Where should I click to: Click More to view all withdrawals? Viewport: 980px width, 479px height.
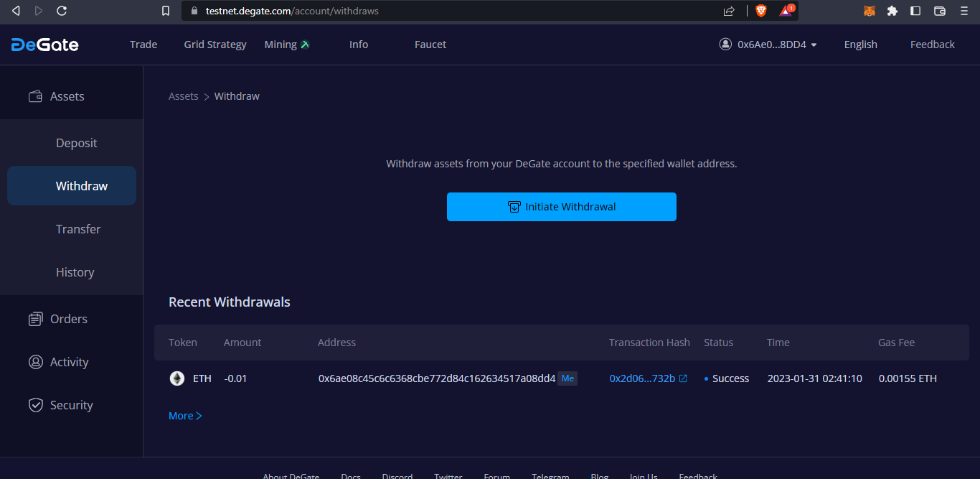tap(186, 416)
